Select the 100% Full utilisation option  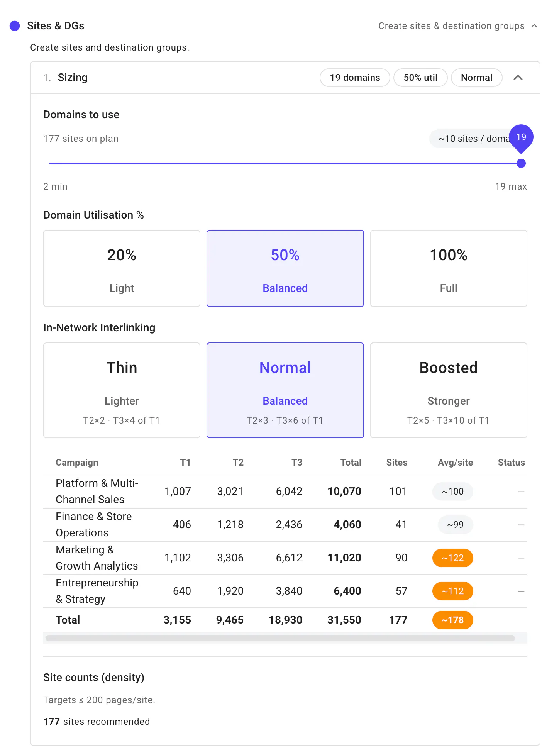click(449, 268)
